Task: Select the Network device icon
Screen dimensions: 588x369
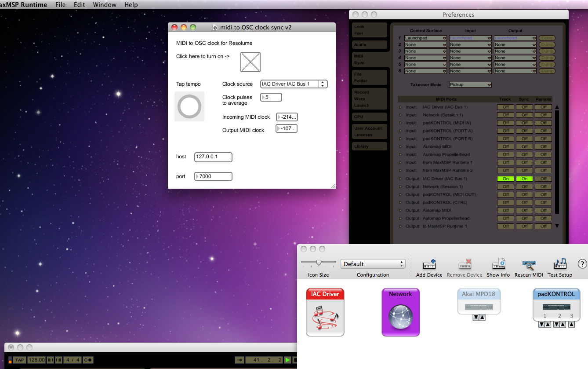Action: (400, 312)
